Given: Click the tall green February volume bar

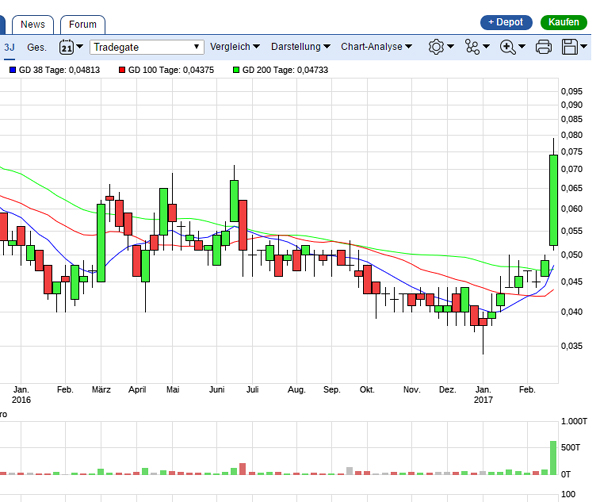Looking at the screenshot, I should coord(553,458).
